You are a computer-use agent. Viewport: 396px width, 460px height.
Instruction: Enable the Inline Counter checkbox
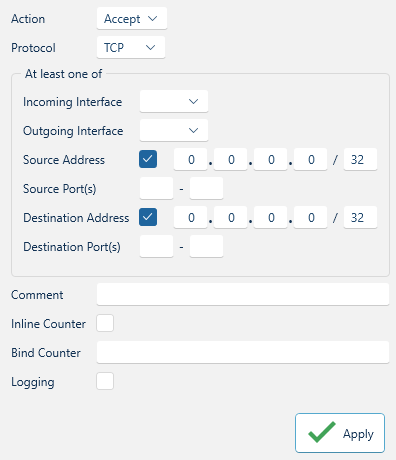105,323
